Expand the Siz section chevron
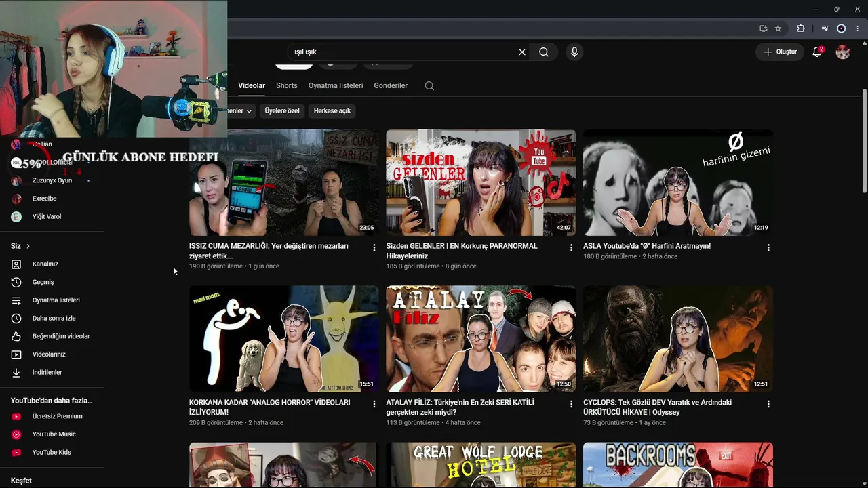 [x=28, y=246]
